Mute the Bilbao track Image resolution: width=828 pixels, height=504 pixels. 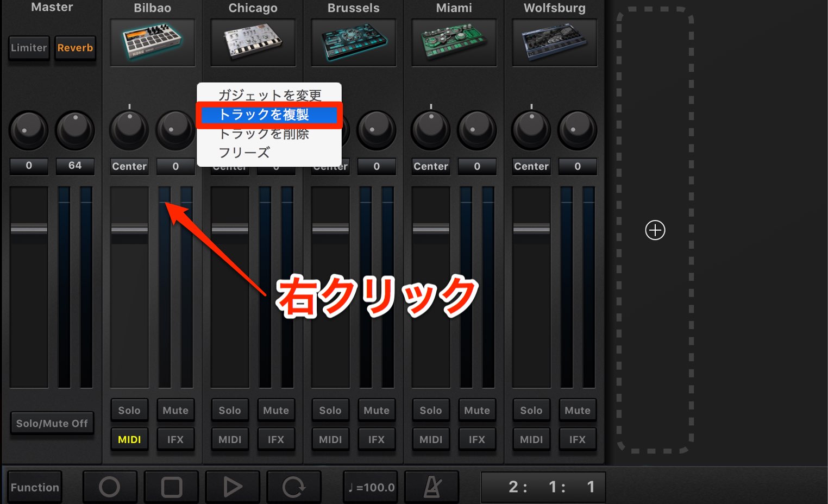click(x=175, y=411)
